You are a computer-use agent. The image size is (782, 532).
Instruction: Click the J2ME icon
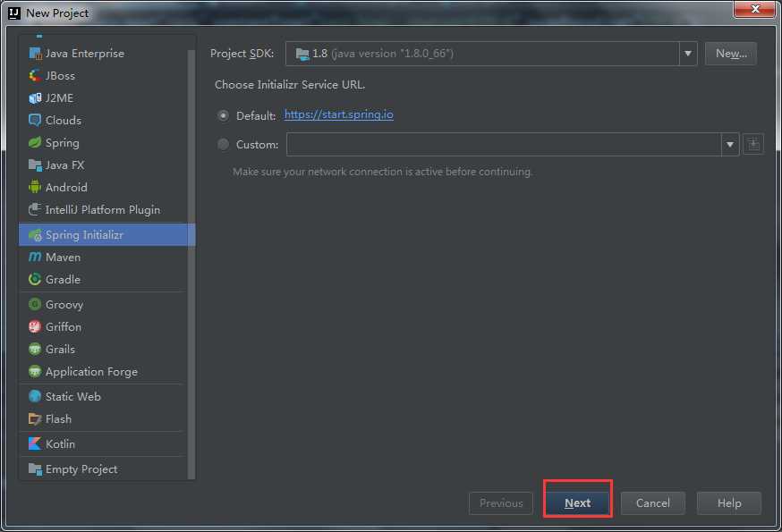point(35,98)
